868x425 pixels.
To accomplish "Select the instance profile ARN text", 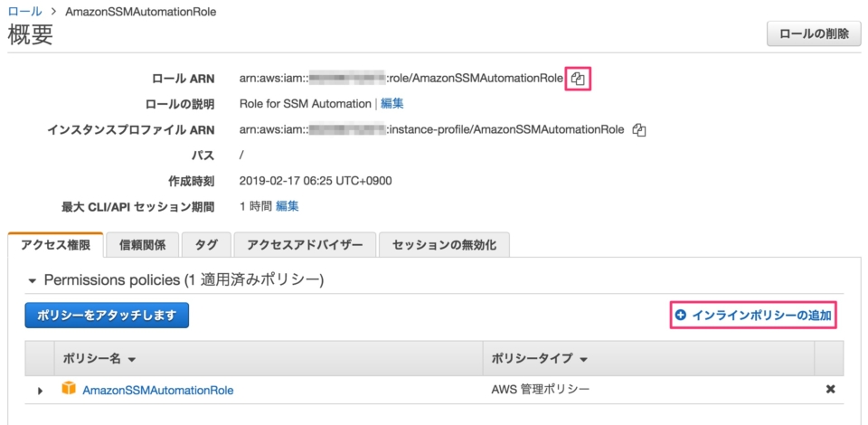I will point(432,130).
